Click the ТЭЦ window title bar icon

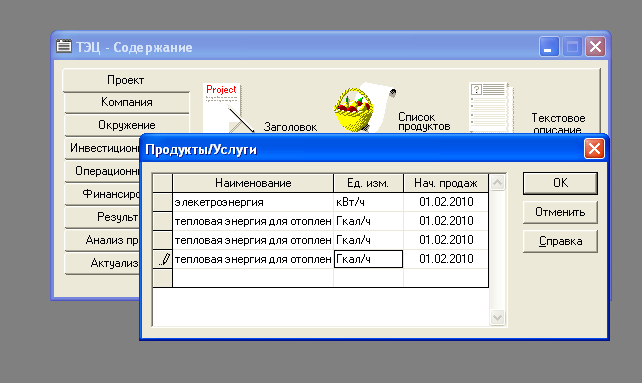pos(63,46)
